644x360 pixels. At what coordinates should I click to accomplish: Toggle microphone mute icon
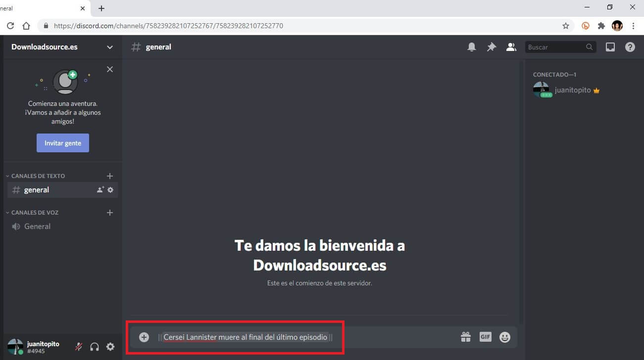coord(78,347)
